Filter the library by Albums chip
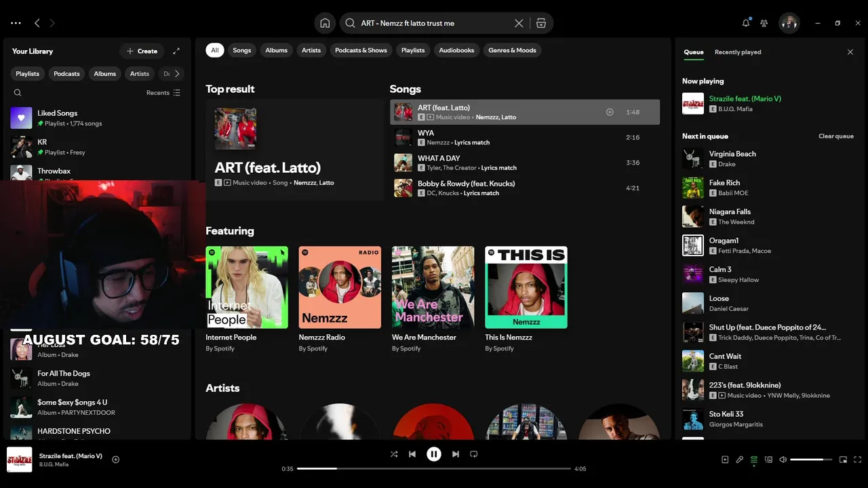The image size is (868, 488). coord(105,74)
